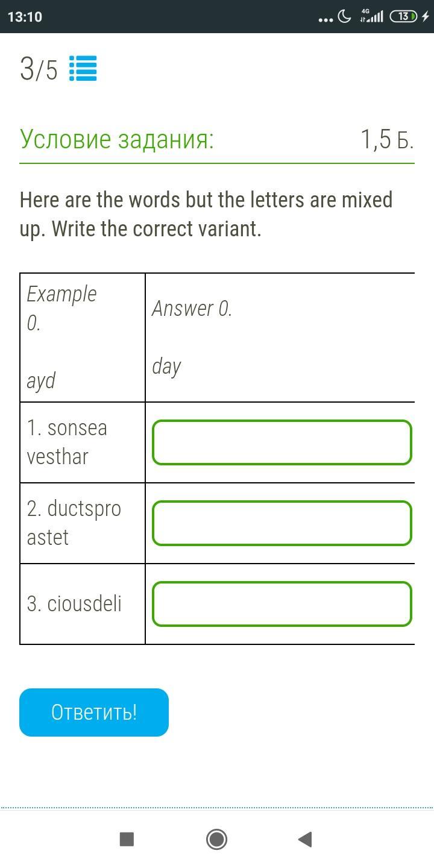
Task: Open the task list icon next to 3/5
Action: (83, 69)
